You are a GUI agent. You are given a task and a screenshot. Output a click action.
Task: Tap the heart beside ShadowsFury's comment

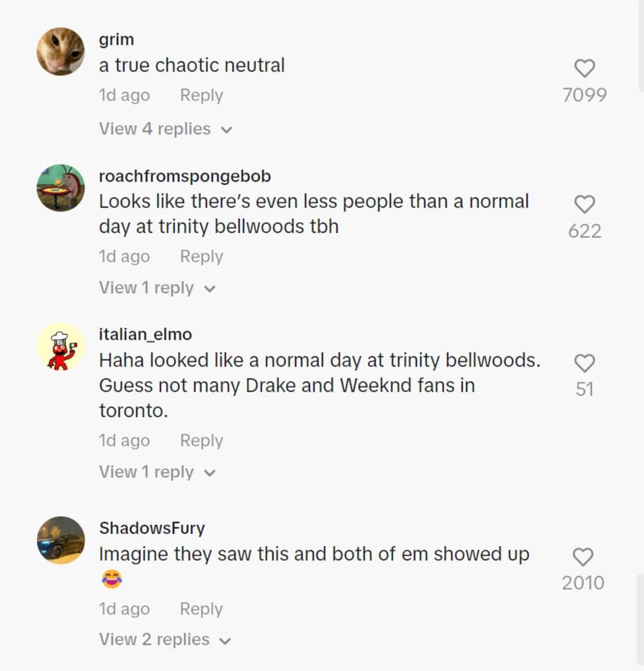[584, 558]
